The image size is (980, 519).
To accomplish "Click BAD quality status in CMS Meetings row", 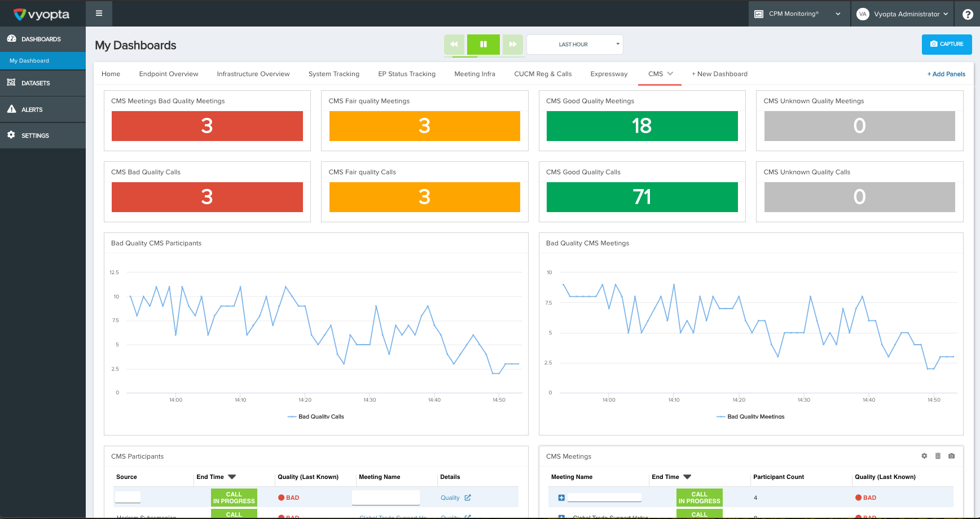I will 866,498.
